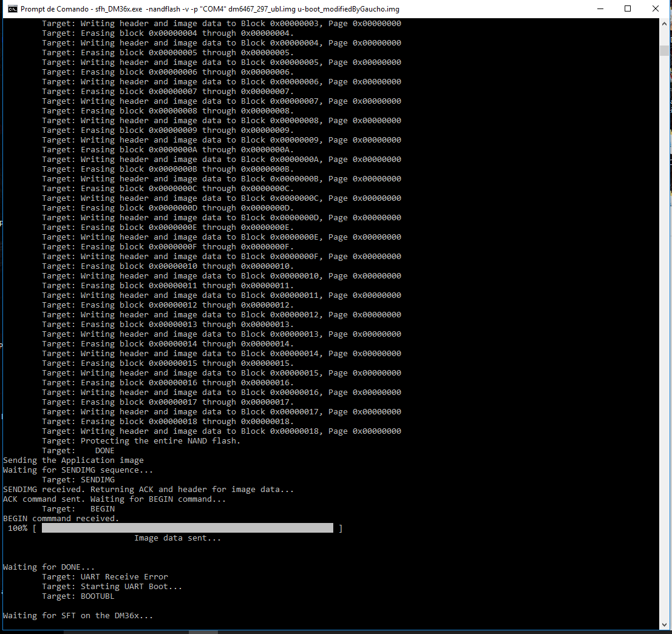Click 'Protecting the entire NAND flash' line
The height and width of the screenshot is (634, 672).
coord(141,441)
